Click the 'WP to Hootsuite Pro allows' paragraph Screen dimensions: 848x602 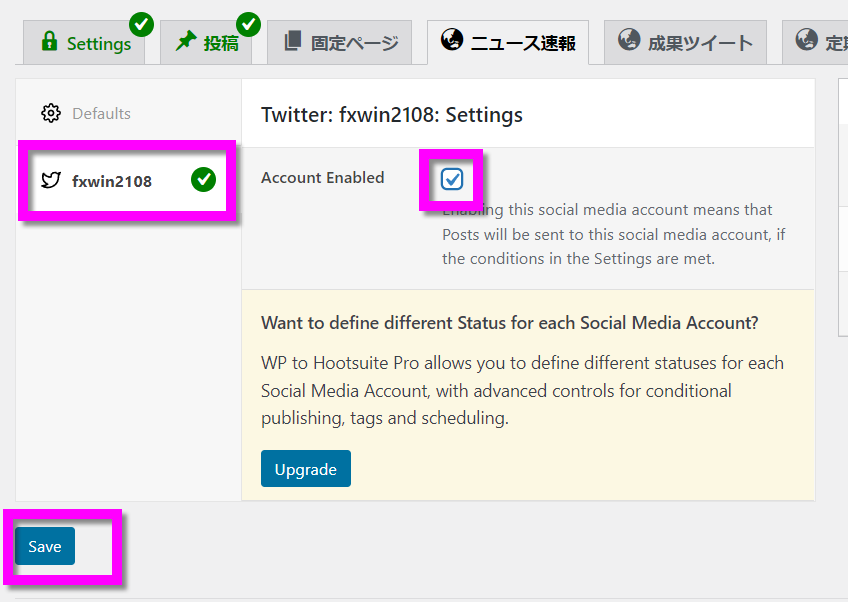[x=522, y=391]
